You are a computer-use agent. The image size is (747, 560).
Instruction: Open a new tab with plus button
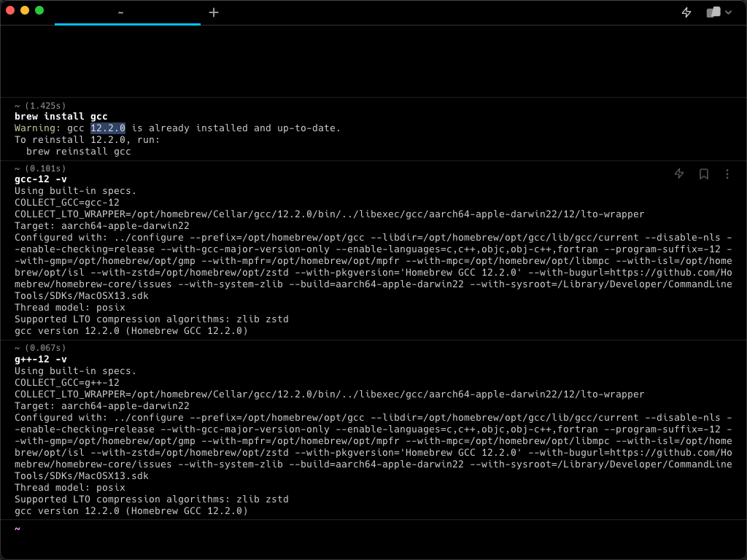tap(214, 12)
